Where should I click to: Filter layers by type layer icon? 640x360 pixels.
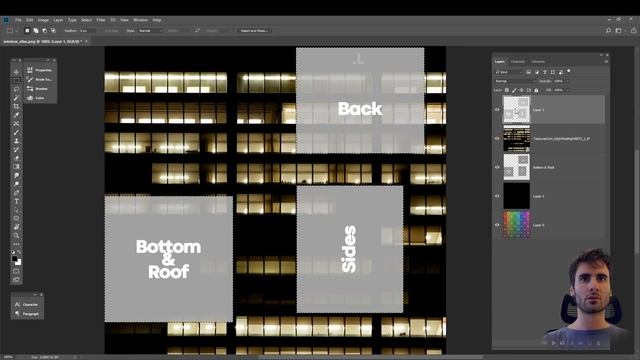[x=545, y=72]
